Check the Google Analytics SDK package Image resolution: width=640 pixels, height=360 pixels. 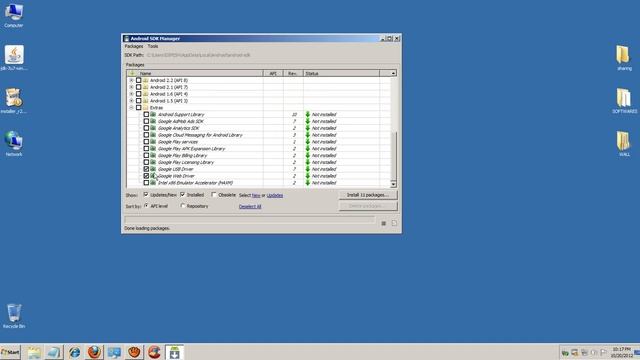[146, 128]
